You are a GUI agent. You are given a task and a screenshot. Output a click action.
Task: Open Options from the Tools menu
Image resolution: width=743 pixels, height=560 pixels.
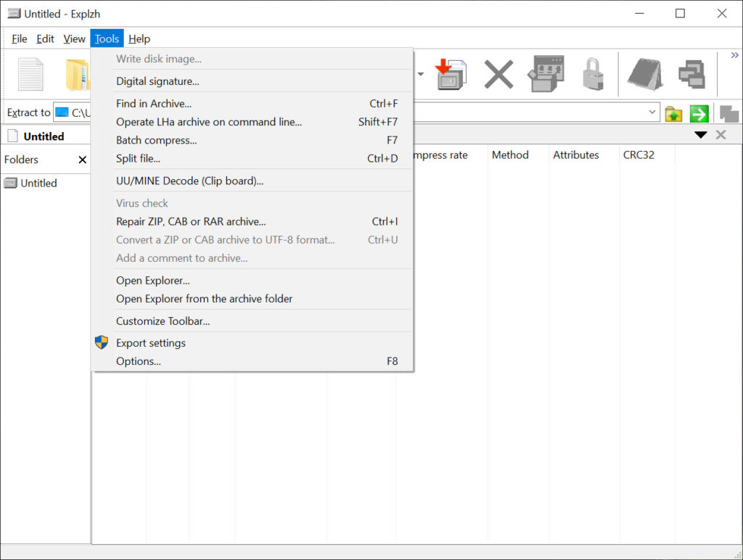(139, 361)
